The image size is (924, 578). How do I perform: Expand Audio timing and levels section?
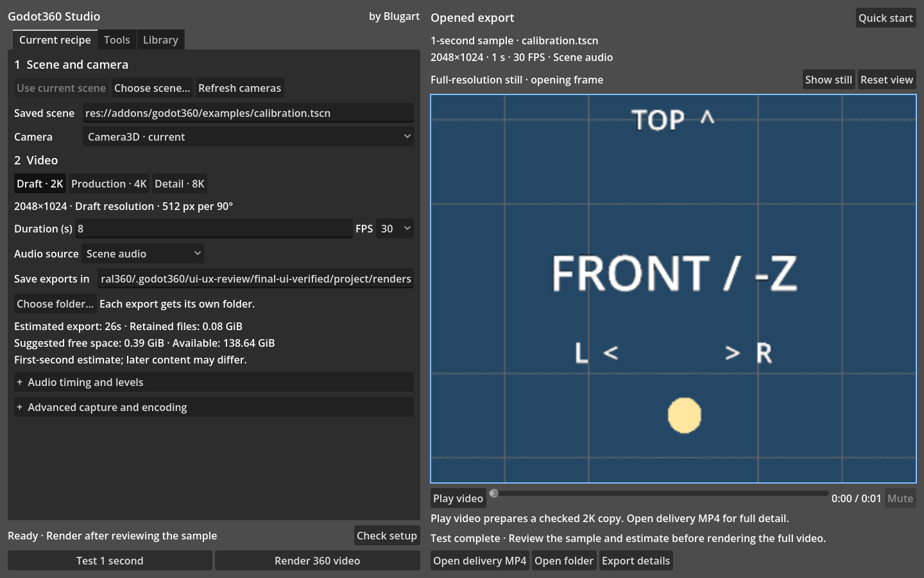point(214,382)
